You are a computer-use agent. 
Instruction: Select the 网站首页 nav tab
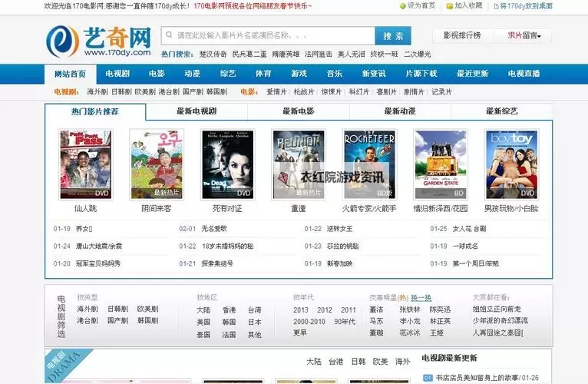(70, 74)
